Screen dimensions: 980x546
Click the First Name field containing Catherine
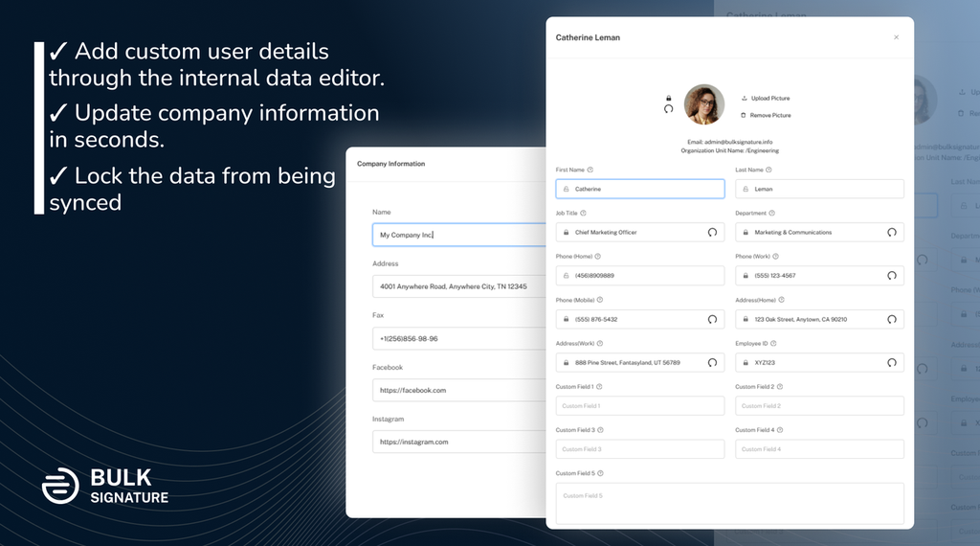[640, 189]
